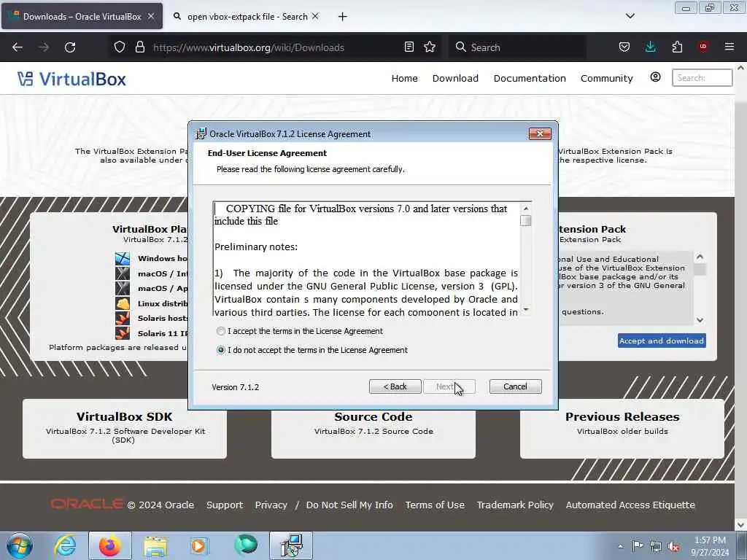This screenshot has height=560, width=747.
Task: Close the Downloads – Oracle VirtualBox tab
Action: pos(151,16)
